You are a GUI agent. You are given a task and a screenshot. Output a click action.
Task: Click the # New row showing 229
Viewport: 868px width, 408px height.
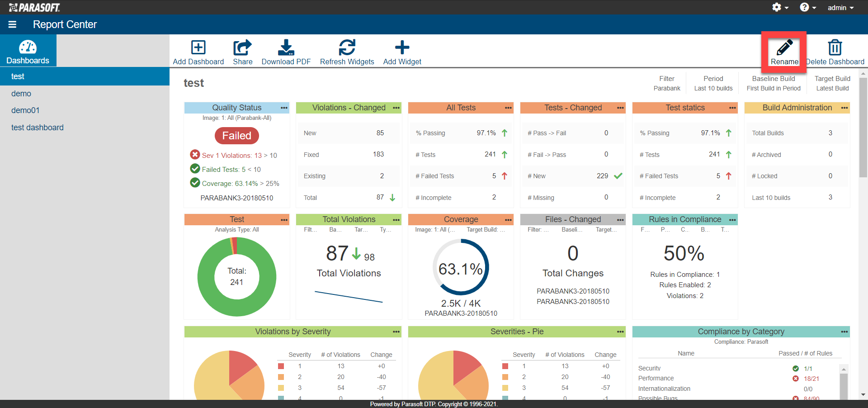[572, 176]
